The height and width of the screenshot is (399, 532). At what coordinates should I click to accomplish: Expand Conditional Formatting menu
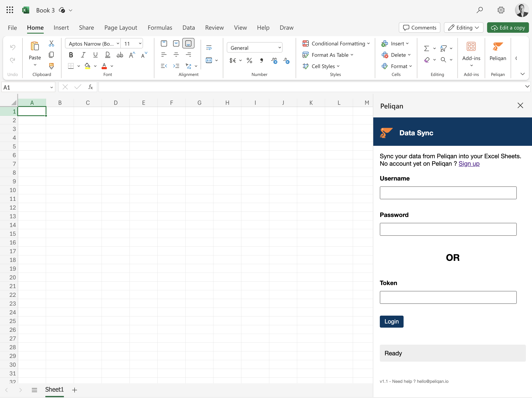click(x=336, y=44)
